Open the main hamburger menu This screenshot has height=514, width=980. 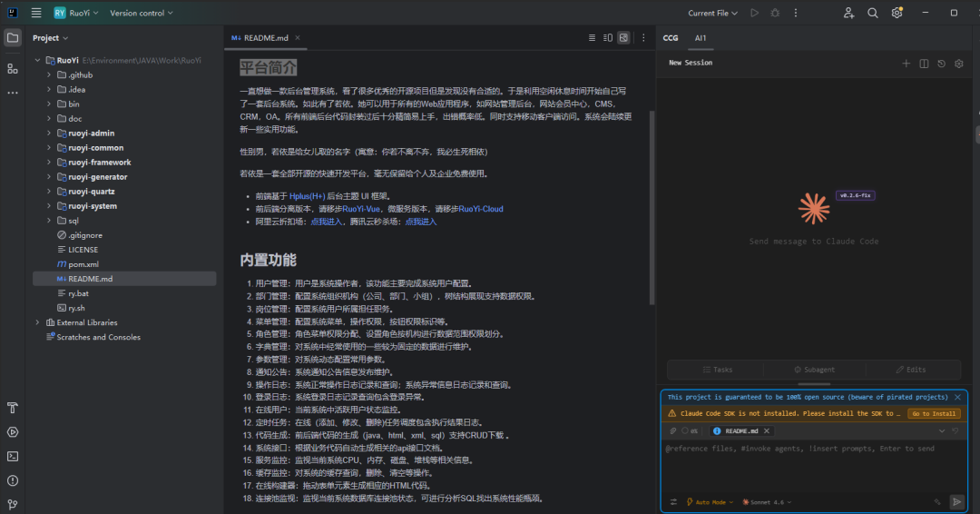tap(36, 13)
